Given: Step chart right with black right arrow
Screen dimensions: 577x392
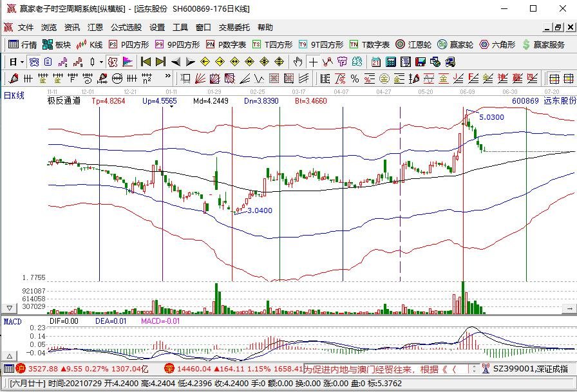Looking at the screenshot, I should click(190, 62).
